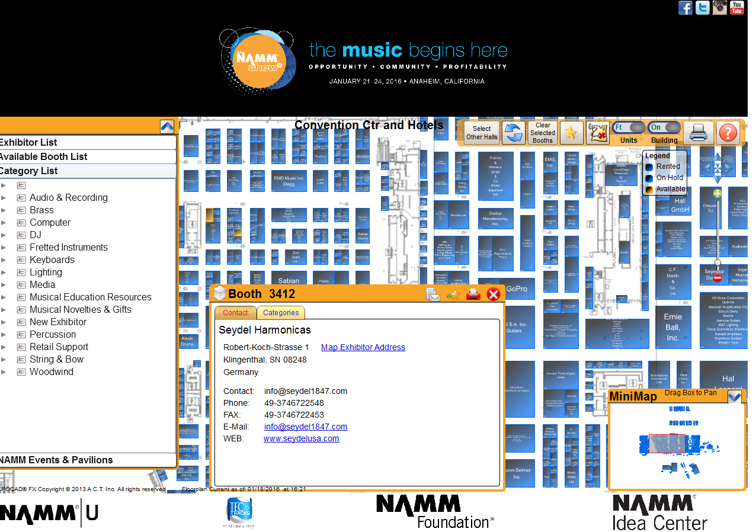Zoom out with the red minus icon
Image resolution: width=756 pixels, height=532 pixels.
click(x=717, y=278)
